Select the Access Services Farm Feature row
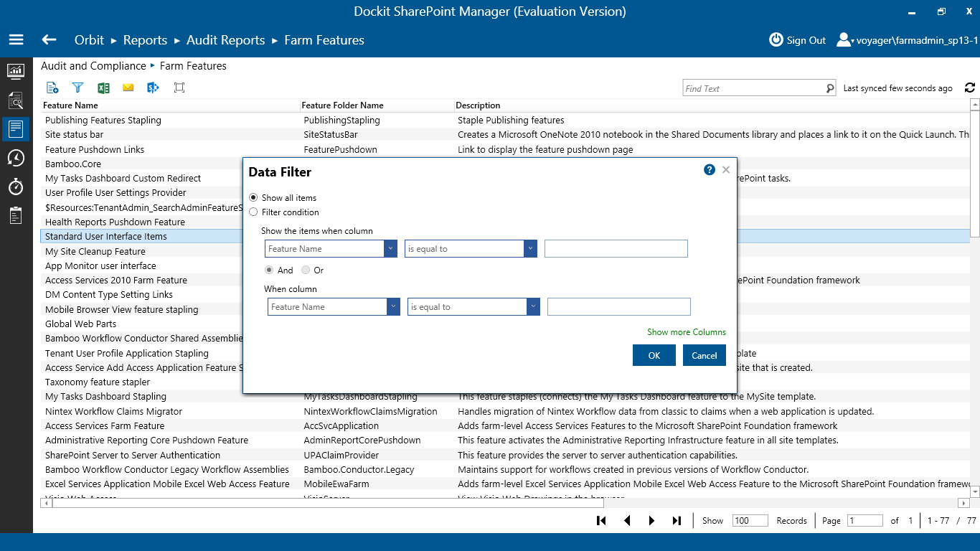Image resolution: width=980 pixels, height=551 pixels. pos(505,425)
